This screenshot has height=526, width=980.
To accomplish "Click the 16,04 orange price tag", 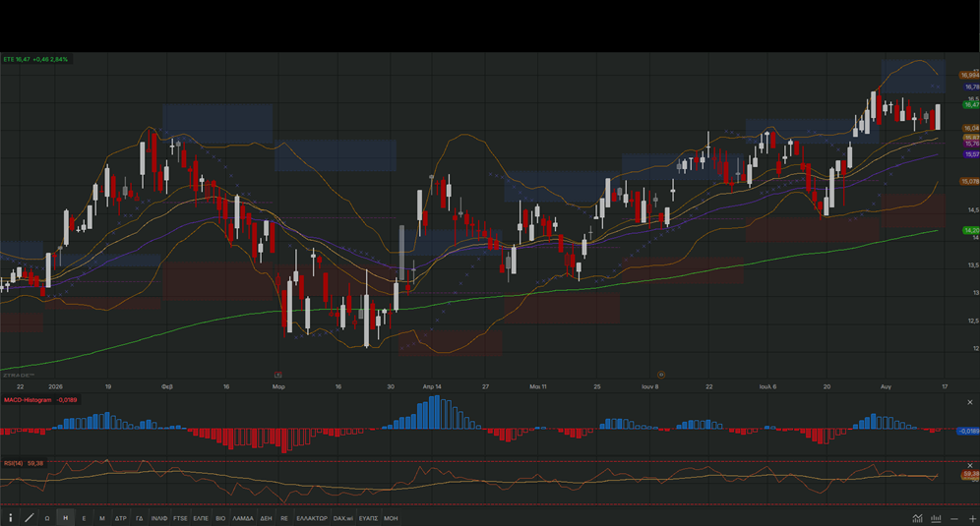I will (x=971, y=128).
